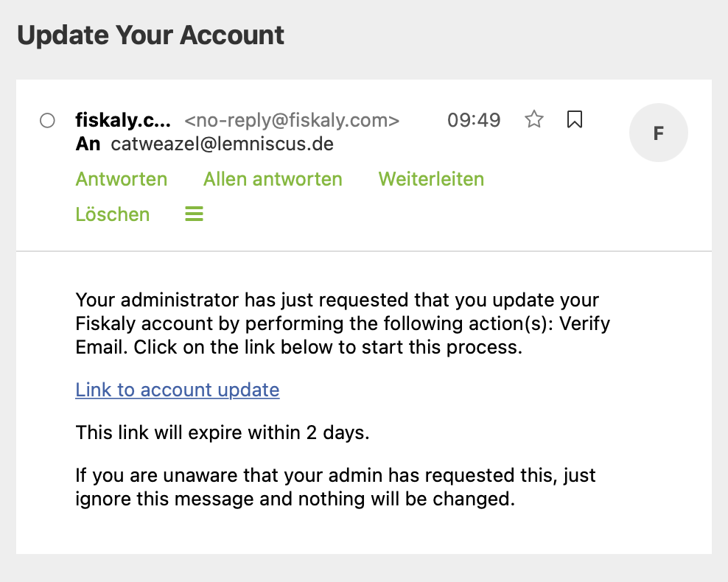
Task: Click the 'An' recipient label
Action: click(x=88, y=144)
